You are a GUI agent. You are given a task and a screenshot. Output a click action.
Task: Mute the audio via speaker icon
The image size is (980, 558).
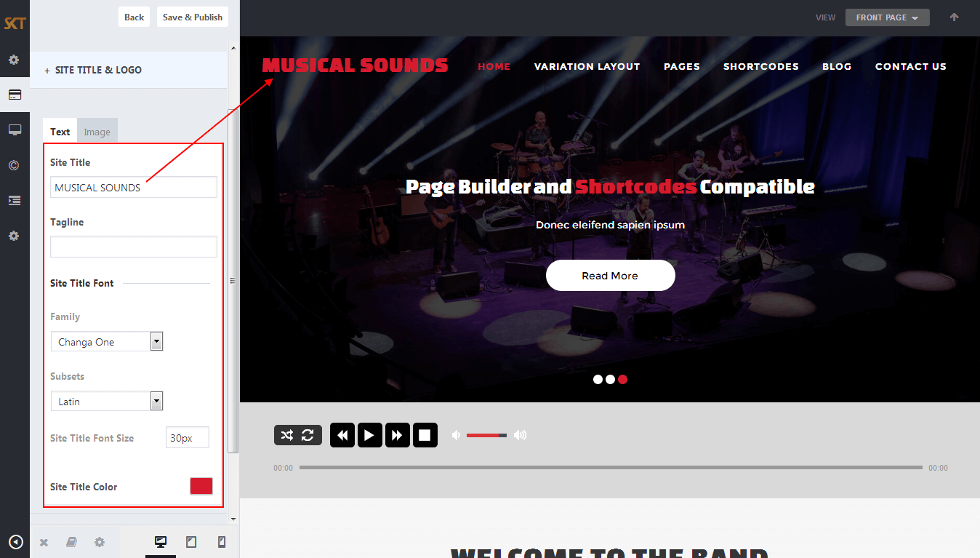click(456, 435)
